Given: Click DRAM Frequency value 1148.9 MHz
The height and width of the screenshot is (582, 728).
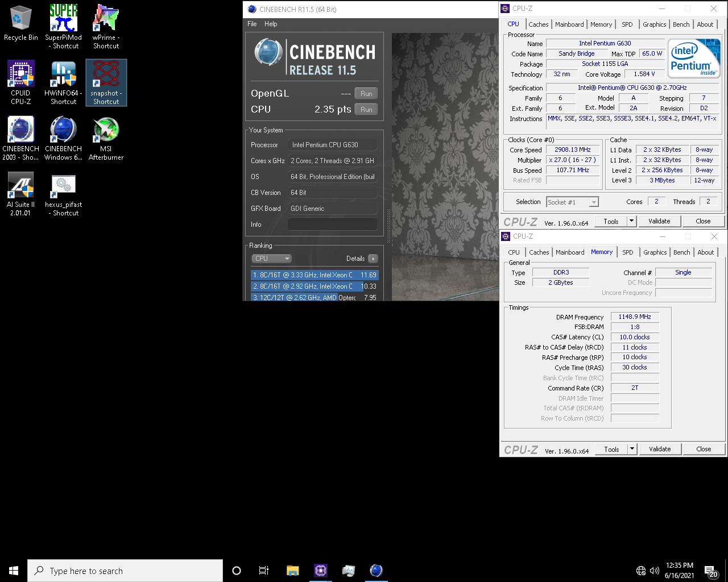Looking at the screenshot, I should click(x=635, y=317).
